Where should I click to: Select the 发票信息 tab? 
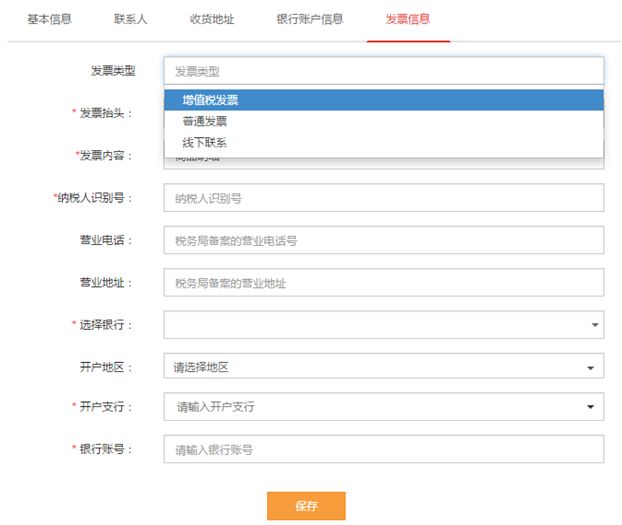[x=408, y=19]
